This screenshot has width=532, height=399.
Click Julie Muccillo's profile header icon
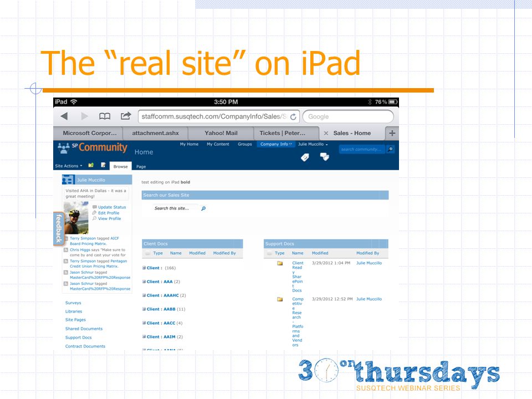(x=68, y=180)
